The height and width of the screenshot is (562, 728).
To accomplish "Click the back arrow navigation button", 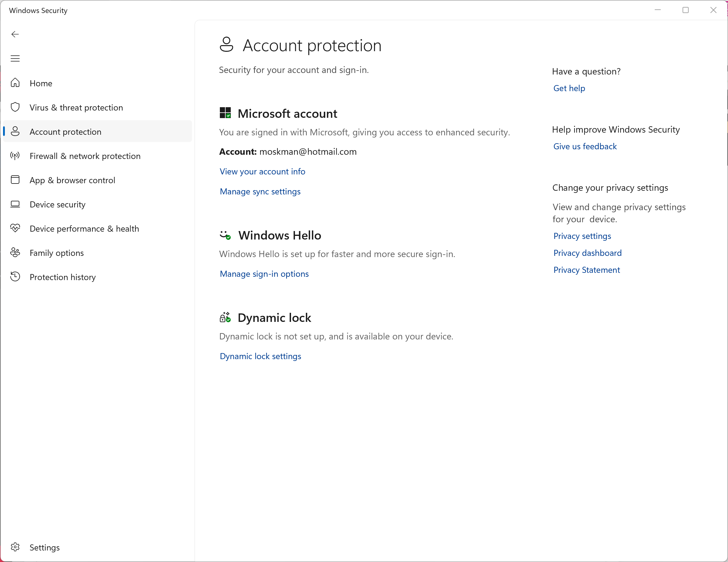I will [14, 34].
